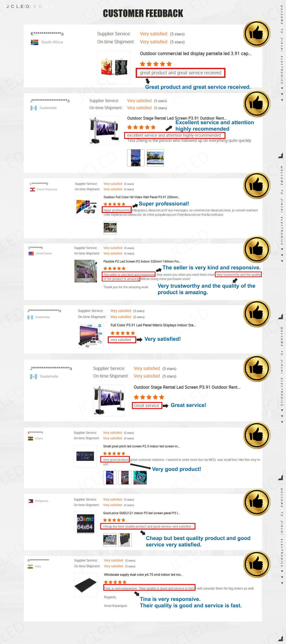Click the gold thumbs-up badge beside Ghana review

click(x=257, y=435)
